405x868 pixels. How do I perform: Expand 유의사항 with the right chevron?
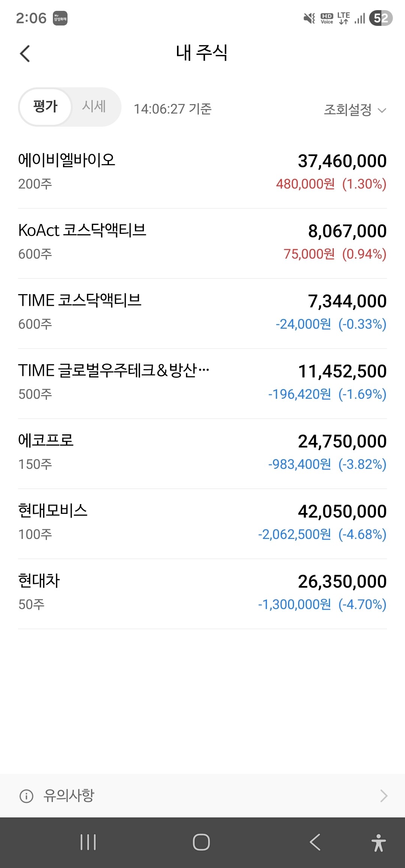coord(383,796)
